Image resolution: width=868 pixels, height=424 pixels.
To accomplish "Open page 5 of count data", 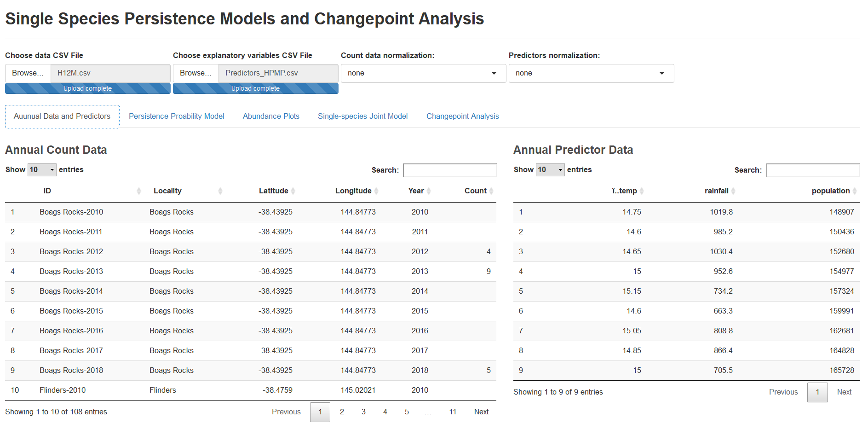I will [407, 412].
